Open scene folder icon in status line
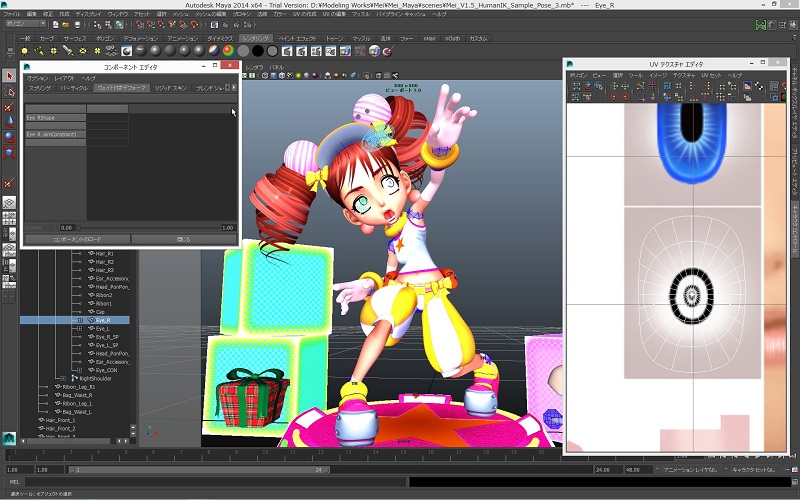The width and height of the screenshot is (800, 500). 66,24
